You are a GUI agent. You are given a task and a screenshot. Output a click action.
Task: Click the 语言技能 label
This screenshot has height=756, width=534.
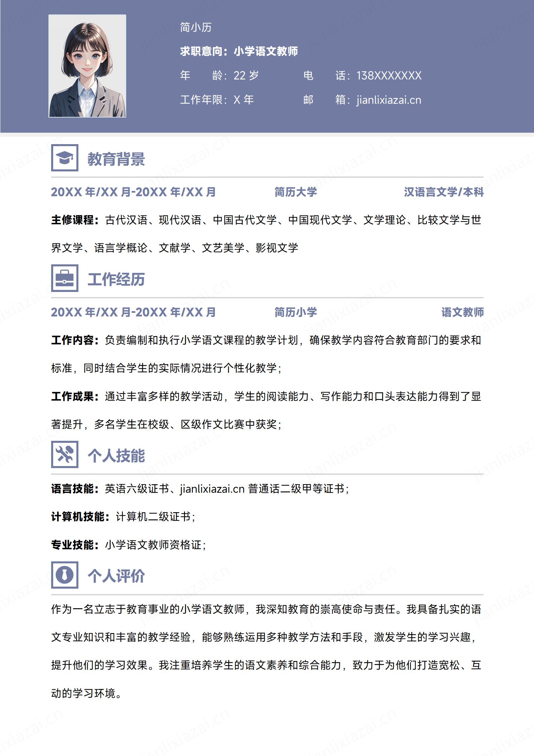tap(75, 489)
